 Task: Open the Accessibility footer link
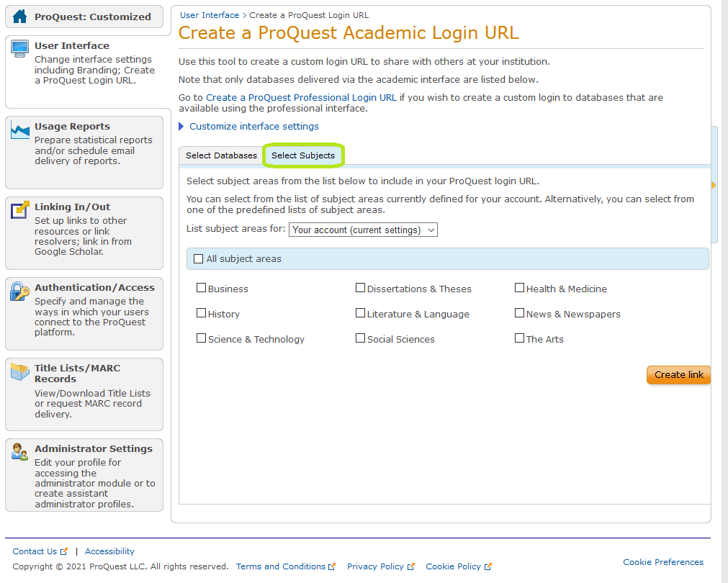tap(109, 551)
